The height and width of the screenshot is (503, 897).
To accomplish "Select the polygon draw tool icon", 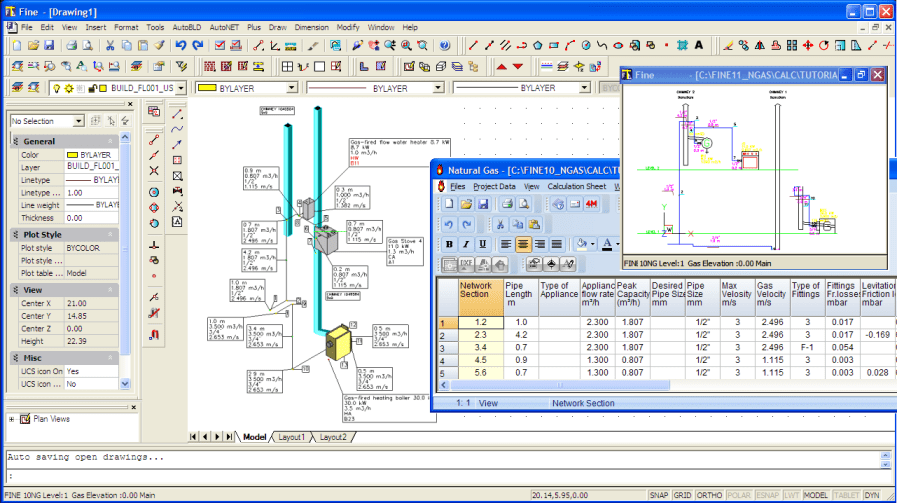I will pyautogui.click(x=538, y=46).
